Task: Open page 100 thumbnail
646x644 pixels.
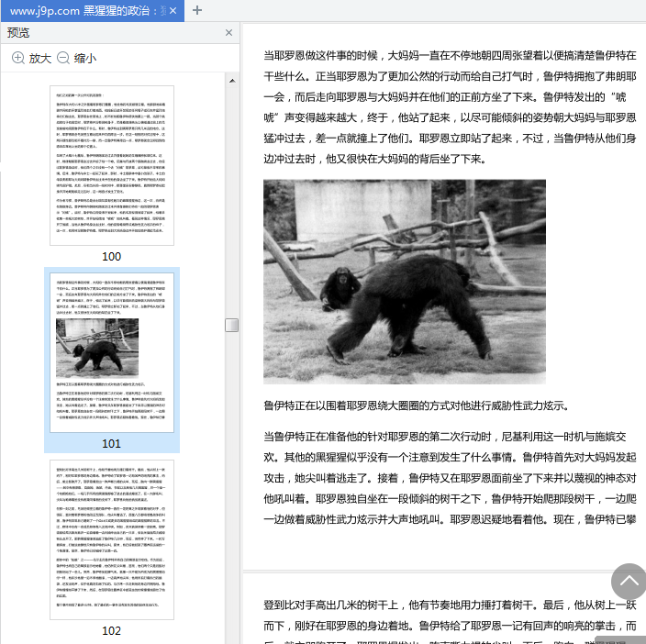Action: (112, 165)
